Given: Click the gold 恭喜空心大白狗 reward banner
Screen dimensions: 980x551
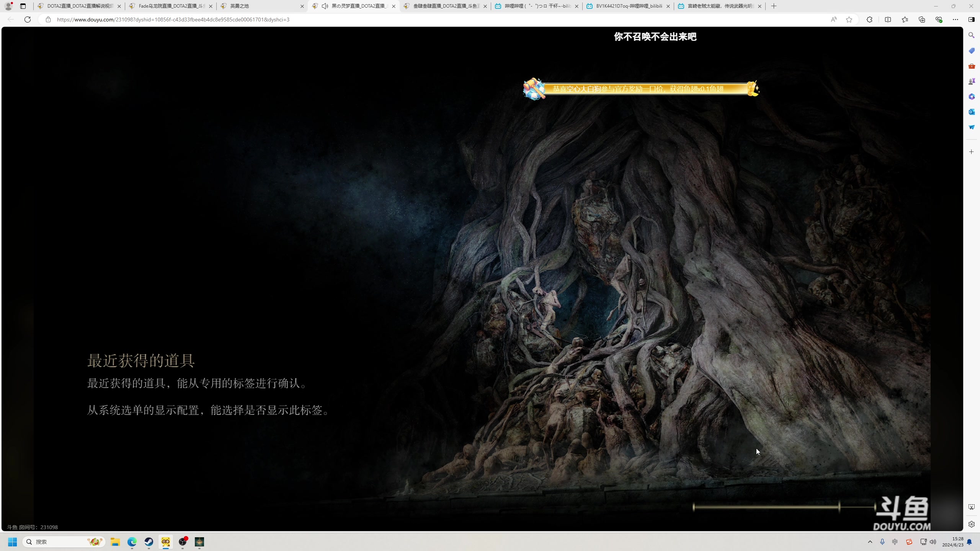Looking at the screenshot, I should [641, 89].
